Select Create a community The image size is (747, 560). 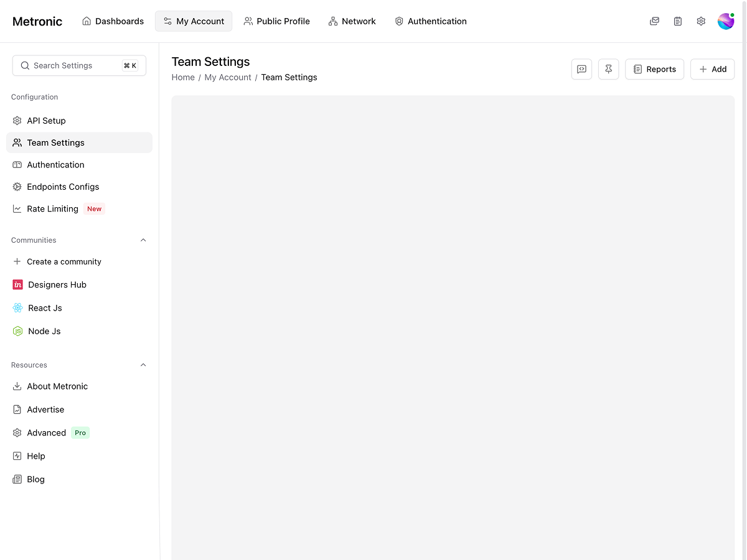click(63, 261)
